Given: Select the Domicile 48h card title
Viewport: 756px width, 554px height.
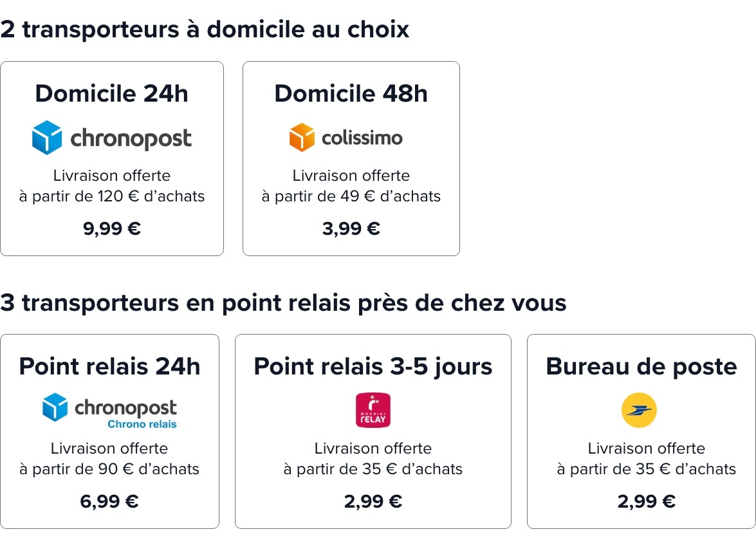Looking at the screenshot, I should click(x=351, y=93).
